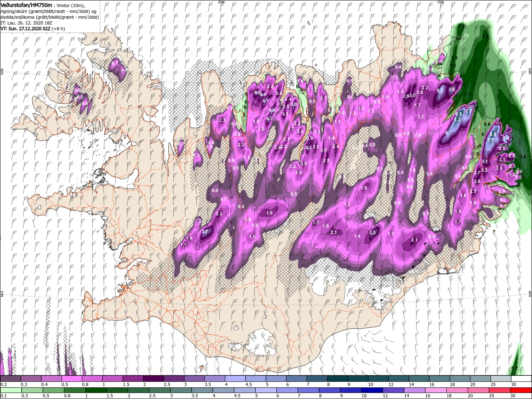
Task: Click the 7.7 snowfall value on the map
Action: tap(468, 111)
